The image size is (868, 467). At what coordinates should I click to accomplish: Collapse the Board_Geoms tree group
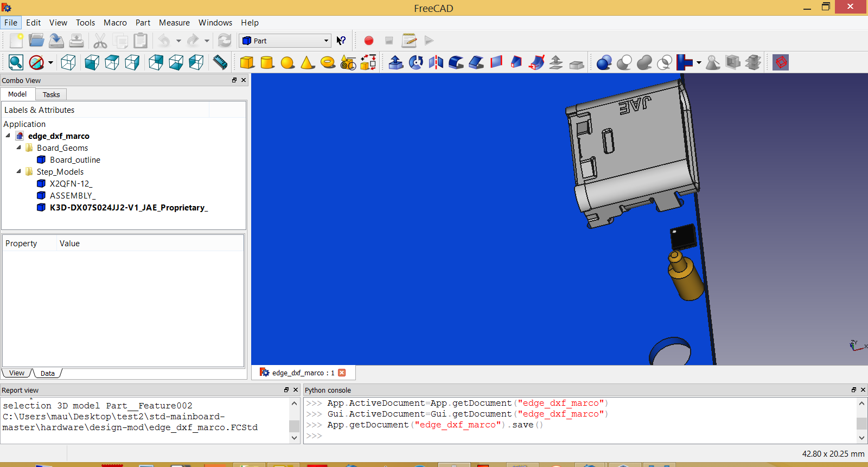[x=19, y=148]
